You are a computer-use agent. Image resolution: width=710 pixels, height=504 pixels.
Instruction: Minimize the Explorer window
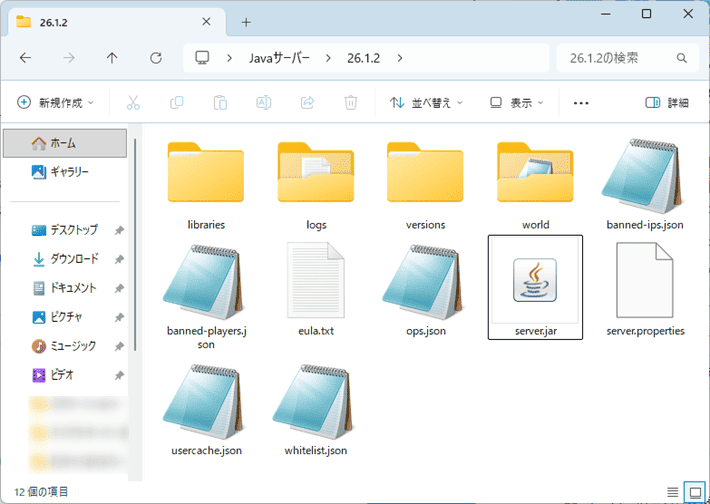pos(605,14)
